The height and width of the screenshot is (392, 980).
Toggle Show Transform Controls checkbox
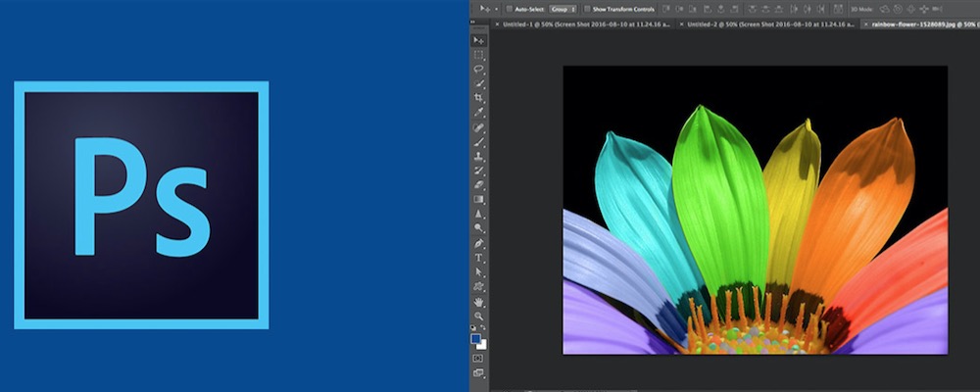coord(587,8)
